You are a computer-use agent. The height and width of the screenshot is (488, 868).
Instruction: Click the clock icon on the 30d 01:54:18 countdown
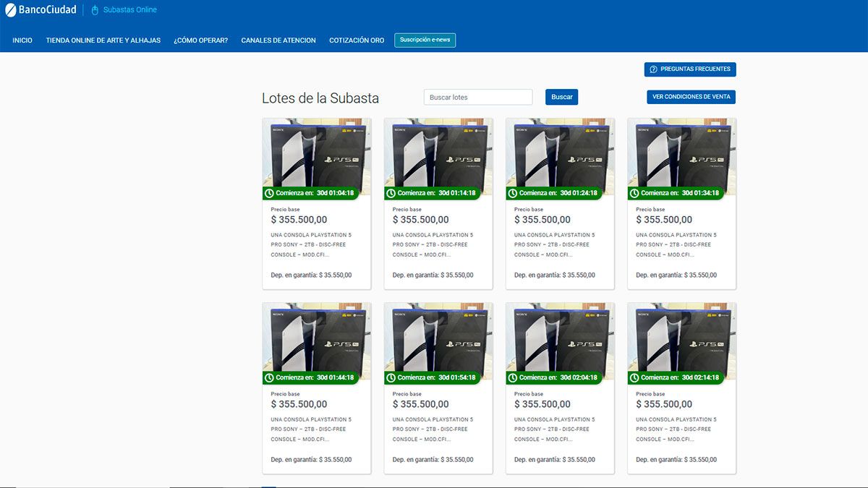coord(392,377)
